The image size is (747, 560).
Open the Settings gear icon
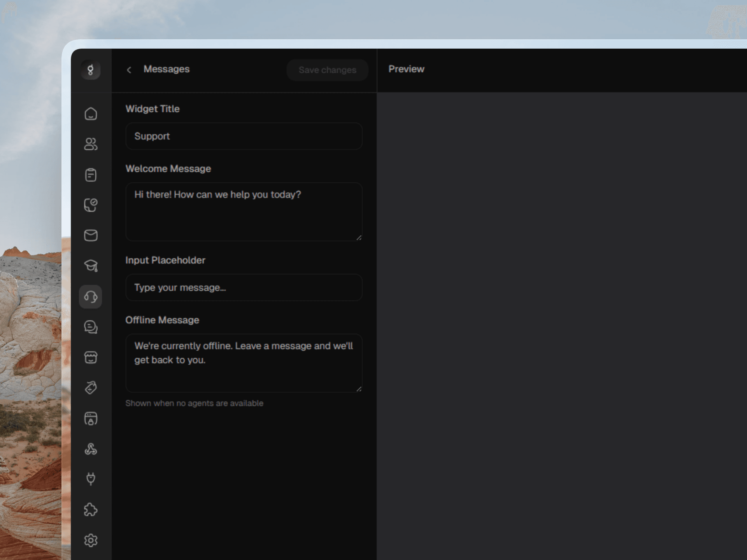point(91,540)
